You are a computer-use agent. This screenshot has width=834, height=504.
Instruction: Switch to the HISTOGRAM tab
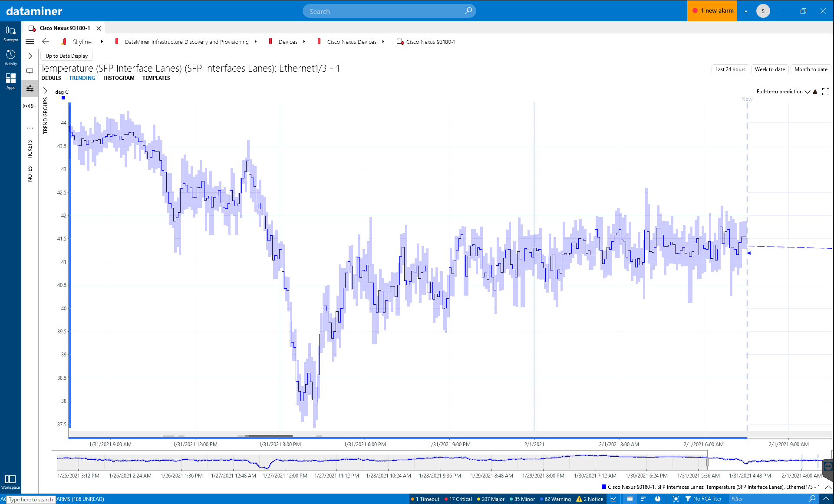119,78
